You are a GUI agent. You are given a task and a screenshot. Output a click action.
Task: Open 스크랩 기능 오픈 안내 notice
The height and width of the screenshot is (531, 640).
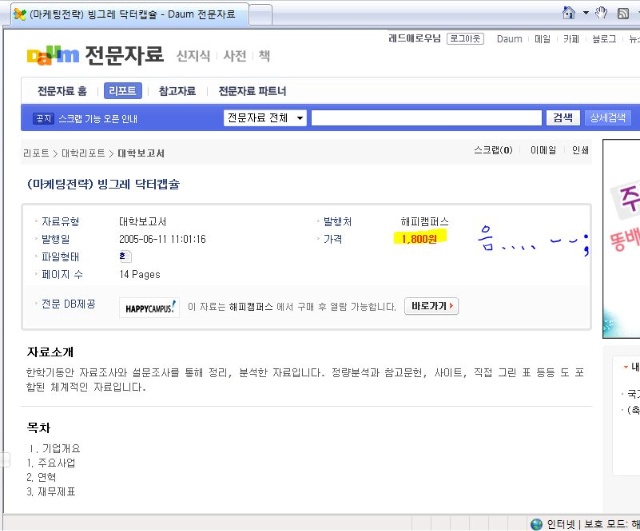[x=98, y=119]
